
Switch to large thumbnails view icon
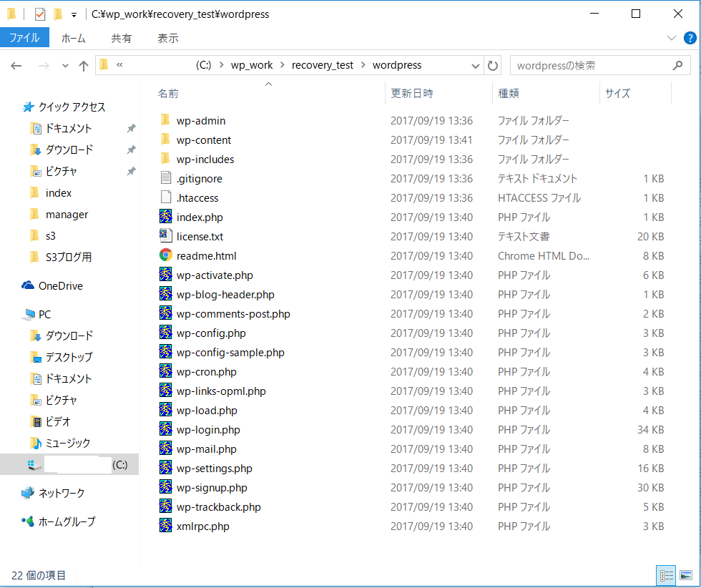[686, 575]
